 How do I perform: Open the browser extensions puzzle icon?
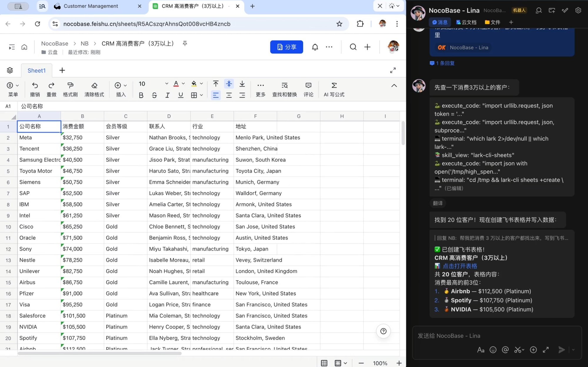tap(360, 24)
